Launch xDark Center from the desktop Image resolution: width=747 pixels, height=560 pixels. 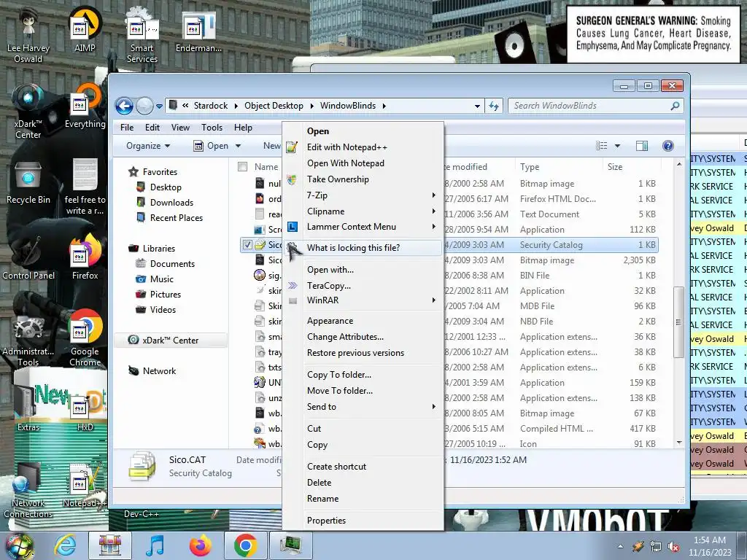pyautogui.click(x=28, y=112)
